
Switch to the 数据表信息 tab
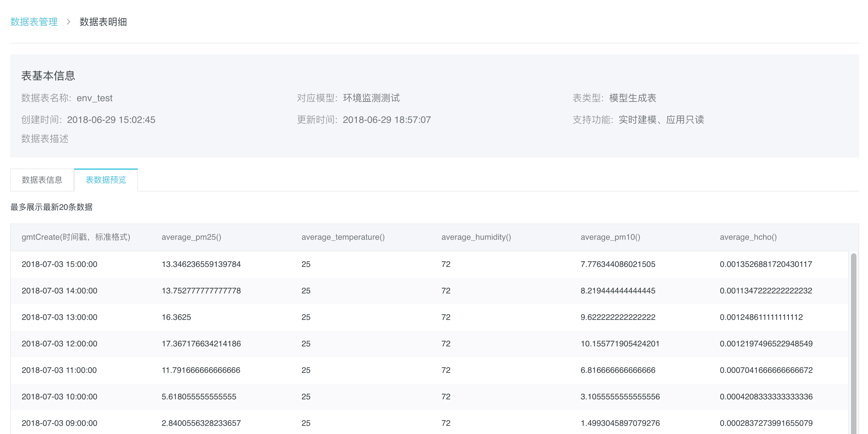(x=42, y=180)
